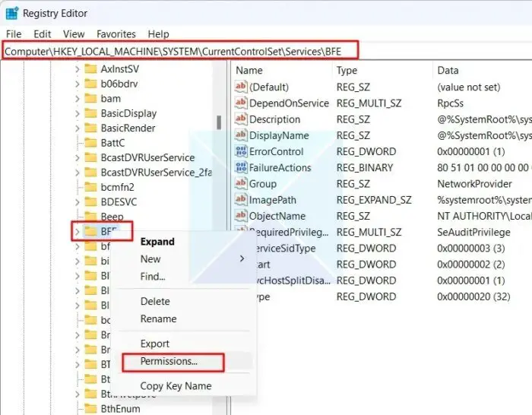Click the SeAuditPrivilege data cell
This screenshot has height=415, width=532.
473,233
